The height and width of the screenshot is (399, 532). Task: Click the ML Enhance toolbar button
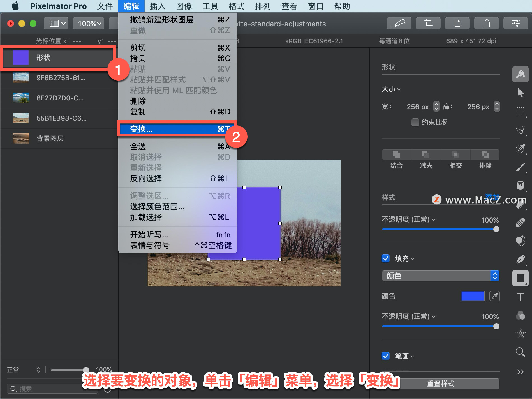(x=399, y=23)
